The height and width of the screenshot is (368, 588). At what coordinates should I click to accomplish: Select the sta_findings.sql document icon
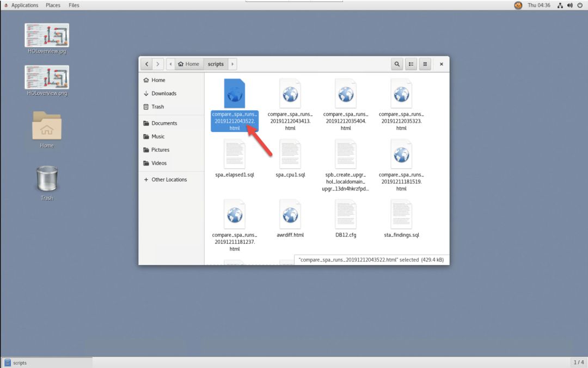point(401,214)
